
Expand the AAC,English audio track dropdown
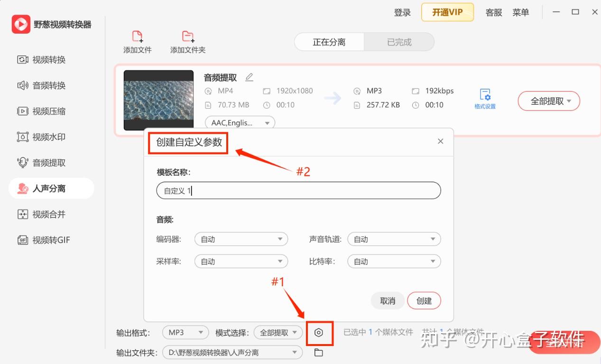[240, 123]
